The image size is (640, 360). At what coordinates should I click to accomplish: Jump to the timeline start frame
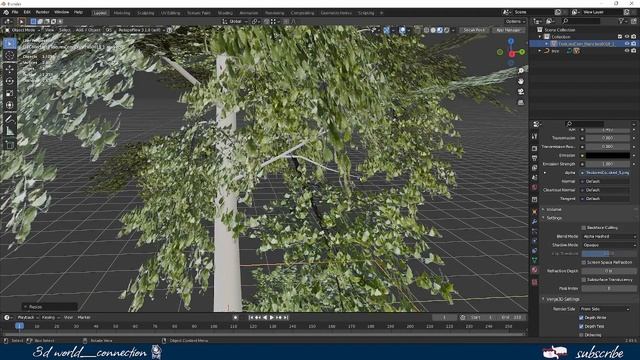(251, 317)
